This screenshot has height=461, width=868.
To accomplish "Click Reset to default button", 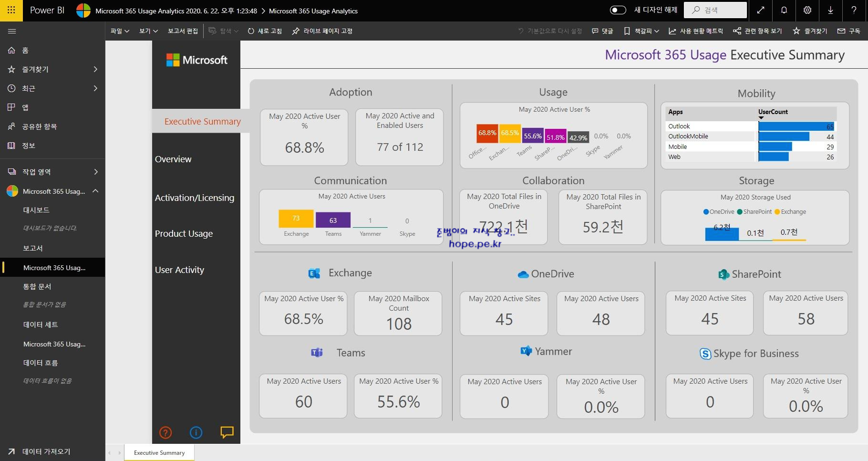I will pyautogui.click(x=550, y=31).
